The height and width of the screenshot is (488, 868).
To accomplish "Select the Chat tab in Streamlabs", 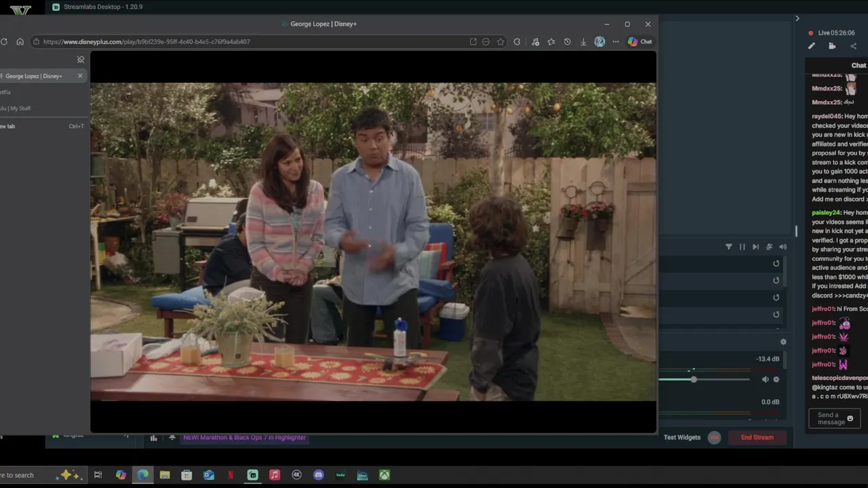I will point(859,65).
